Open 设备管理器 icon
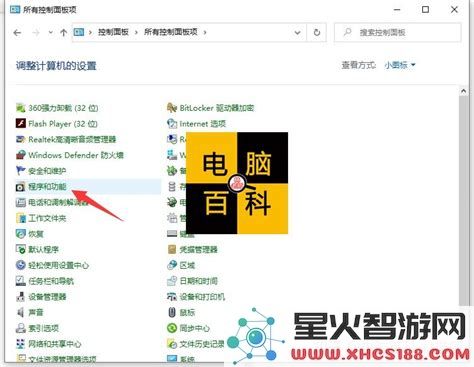Image resolution: width=474 pixels, height=367 pixels. (x=21, y=297)
